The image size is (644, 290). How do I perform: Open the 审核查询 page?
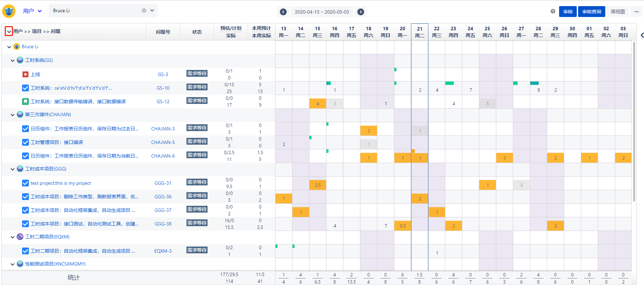tap(591, 12)
